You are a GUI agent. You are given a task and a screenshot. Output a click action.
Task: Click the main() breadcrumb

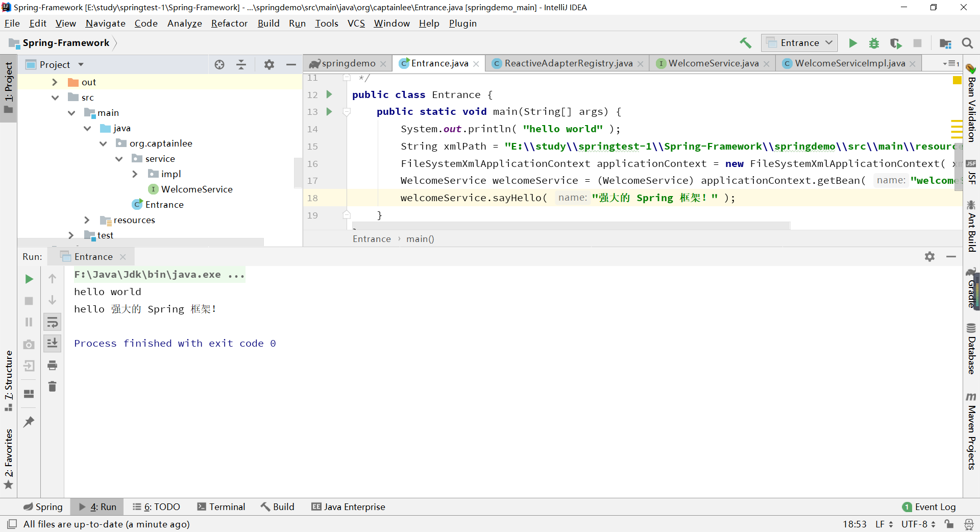[420, 239]
